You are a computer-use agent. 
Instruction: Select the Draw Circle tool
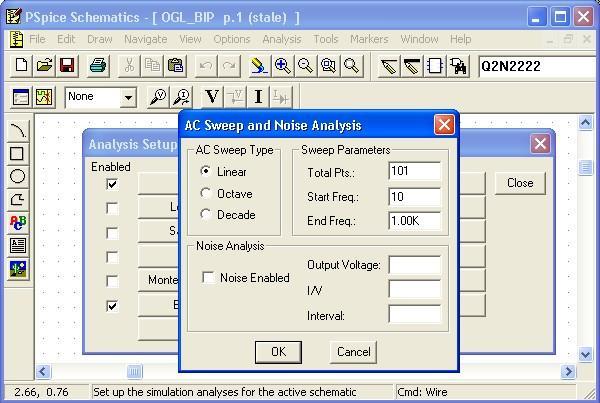17,176
